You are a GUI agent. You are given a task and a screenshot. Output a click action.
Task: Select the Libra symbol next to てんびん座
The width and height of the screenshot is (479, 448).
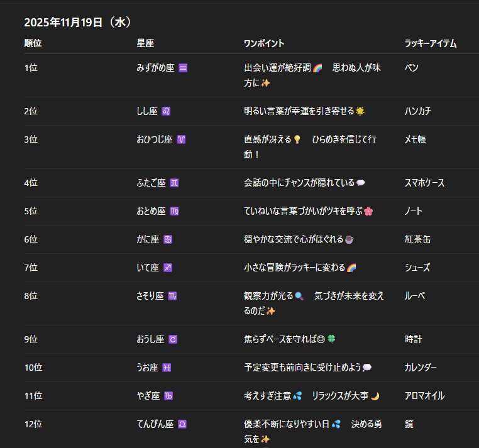pyautogui.click(x=182, y=424)
